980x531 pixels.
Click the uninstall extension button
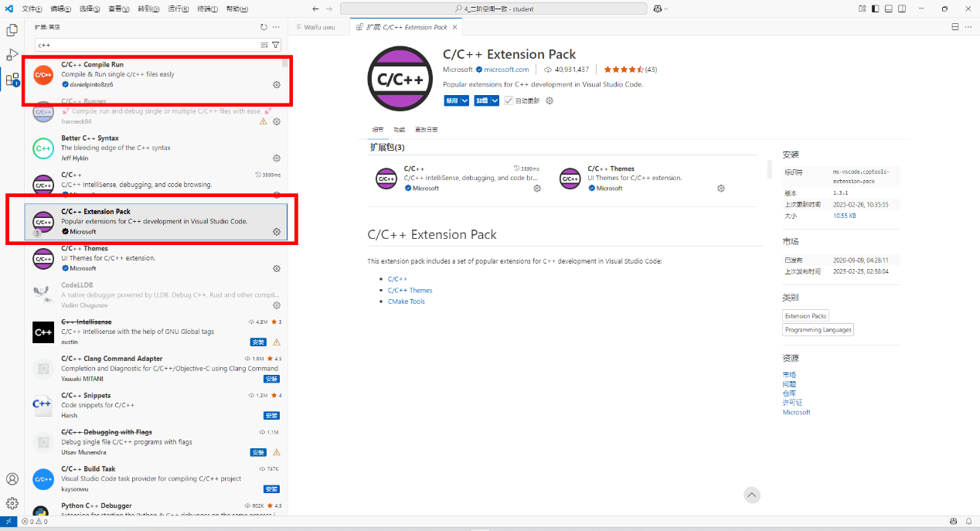point(481,100)
